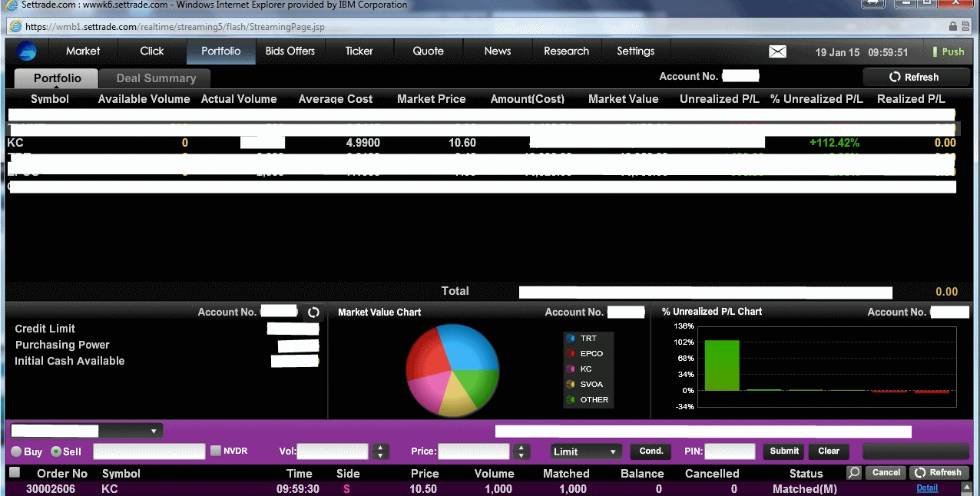Click the OTHER green legend swatch
980x496 pixels.
[571, 400]
